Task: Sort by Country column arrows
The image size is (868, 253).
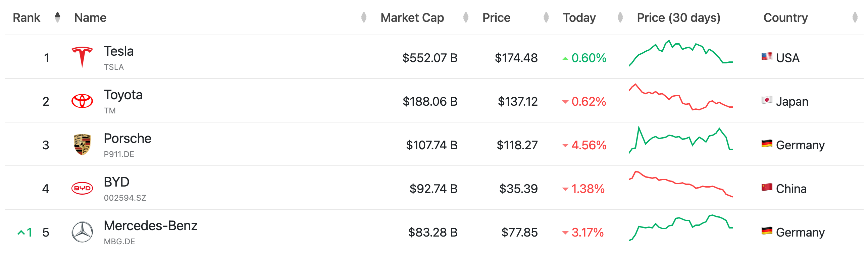Action: [x=855, y=17]
